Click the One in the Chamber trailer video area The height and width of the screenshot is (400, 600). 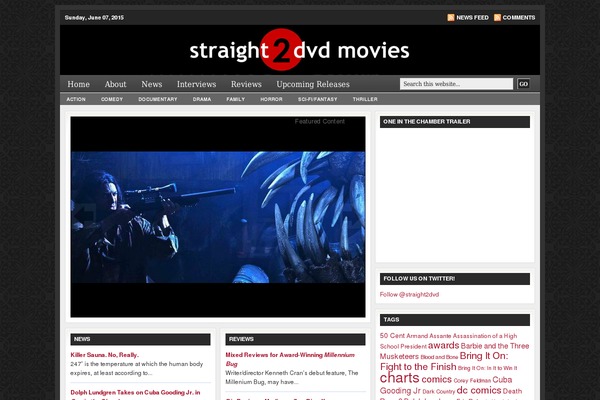point(455,193)
